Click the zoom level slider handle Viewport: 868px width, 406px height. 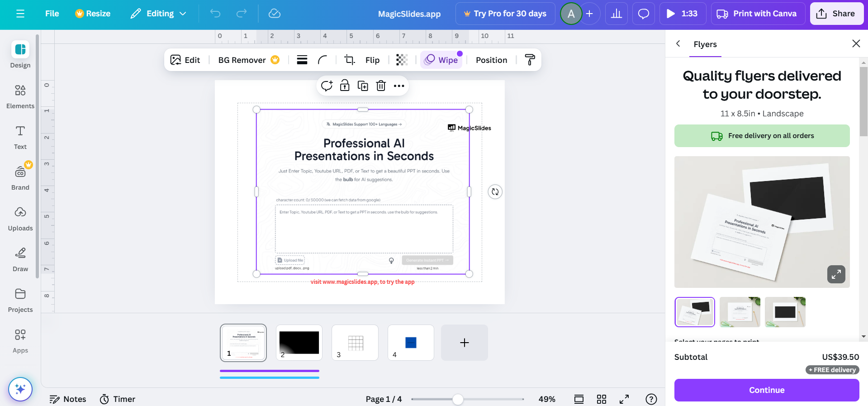pyautogui.click(x=458, y=399)
